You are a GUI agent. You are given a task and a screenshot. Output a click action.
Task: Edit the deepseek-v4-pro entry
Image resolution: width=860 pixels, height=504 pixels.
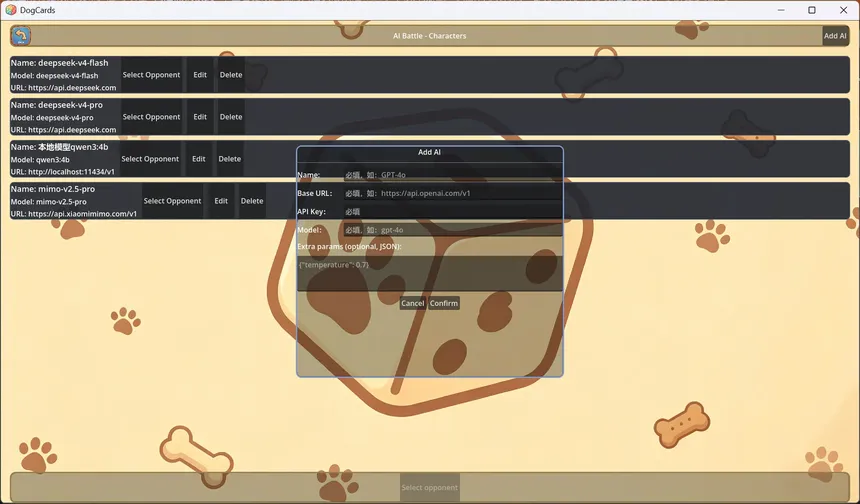coord(200,117)
